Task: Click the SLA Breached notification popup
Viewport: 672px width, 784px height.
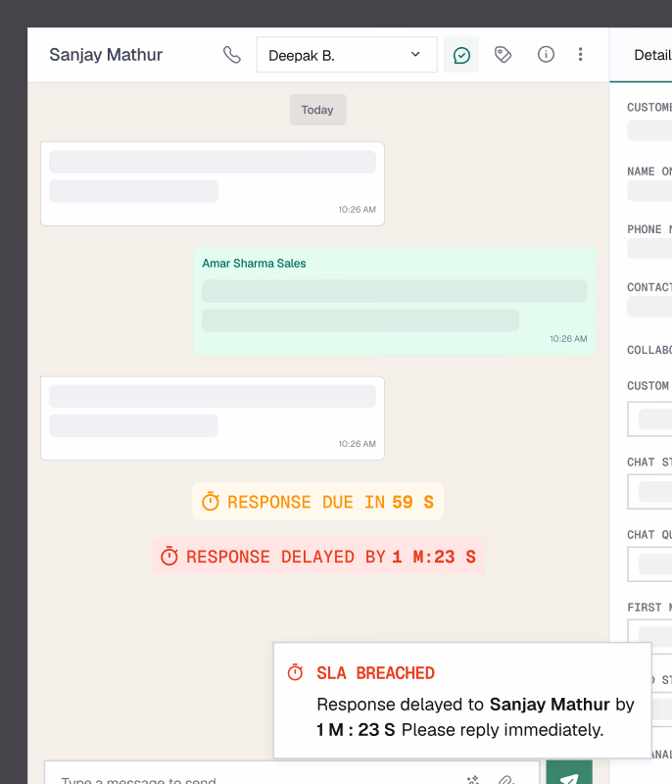Action: pos(461,701)
